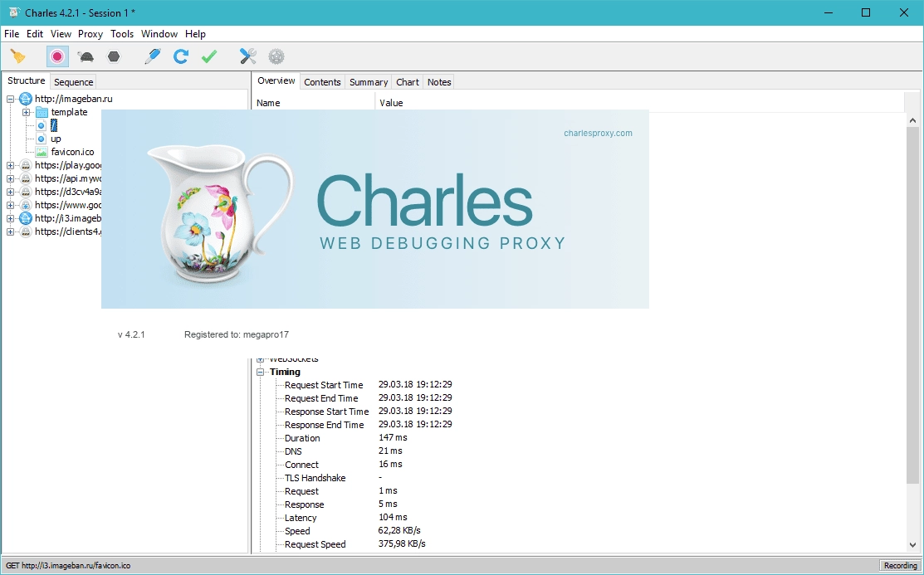Viewport: 924px width, 575px height.
Task: Select the DNS row showing 21 ms
Action: (x=344, y=451)
